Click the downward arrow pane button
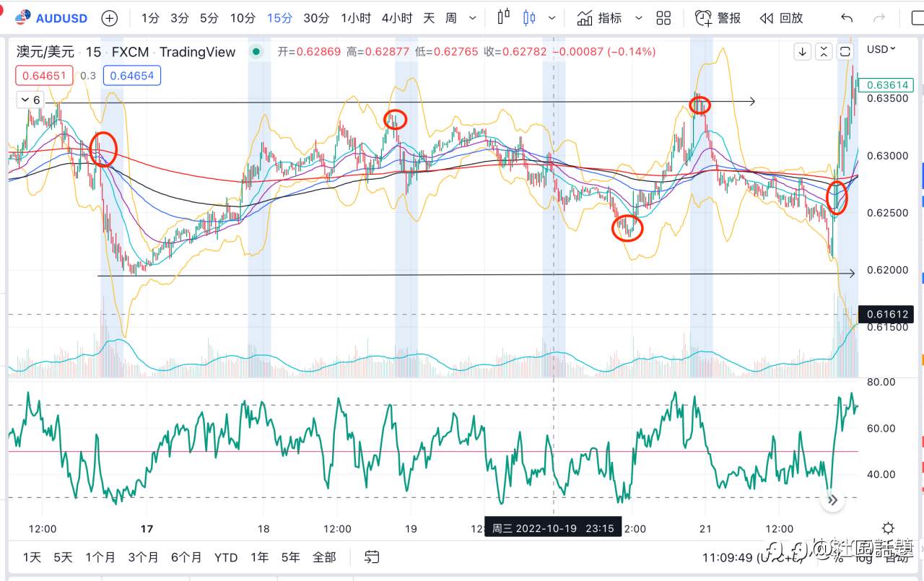Image resolution: width=924 pixels, height=581 pixels. point(802,51)
